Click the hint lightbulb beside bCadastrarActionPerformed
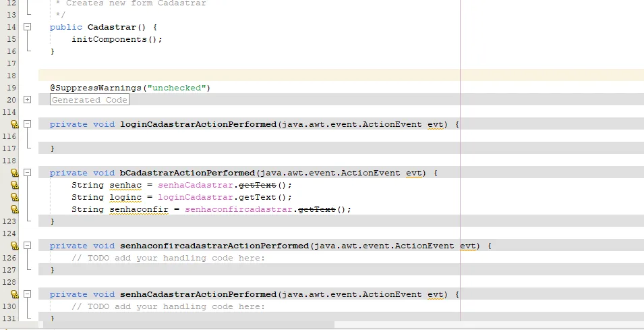644x330 pixels. (x=14, y=173)
